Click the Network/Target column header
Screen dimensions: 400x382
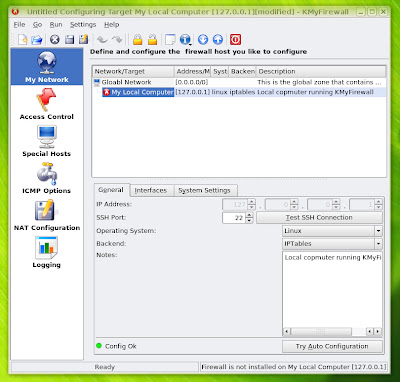click(x=133, y=71)
